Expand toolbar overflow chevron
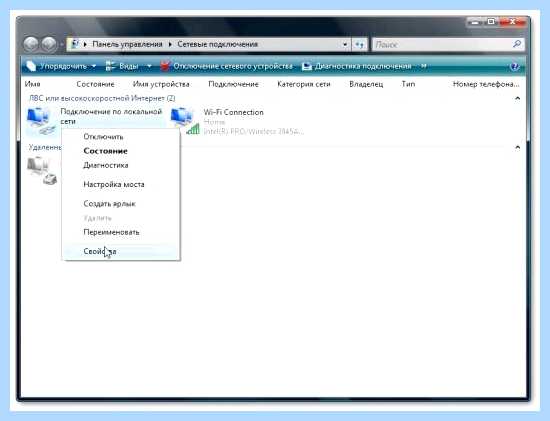The width and height of the screenshot is (550, 421). [x=424, y=66]
